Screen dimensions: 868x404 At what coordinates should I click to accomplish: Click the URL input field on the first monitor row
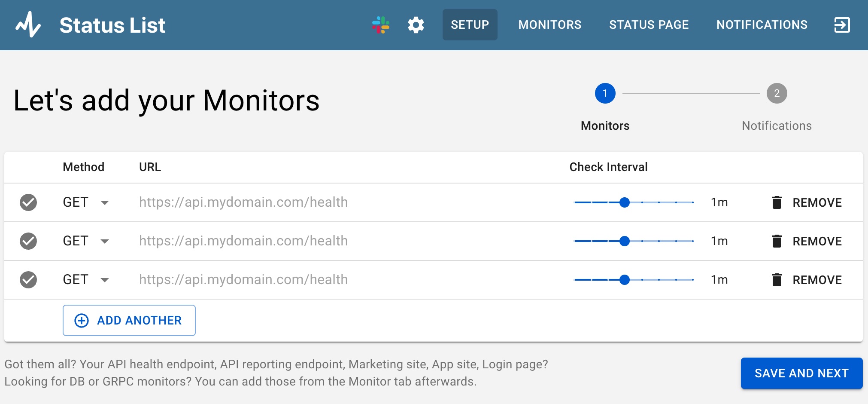click(x=243, y=202)
